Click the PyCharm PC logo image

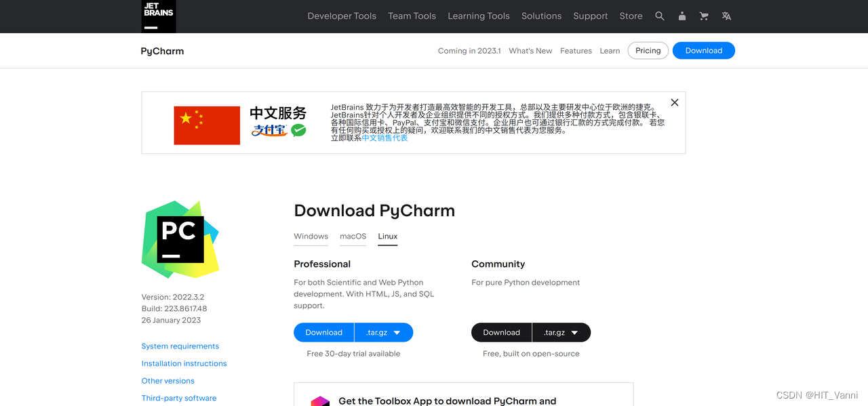pos(180,239)
